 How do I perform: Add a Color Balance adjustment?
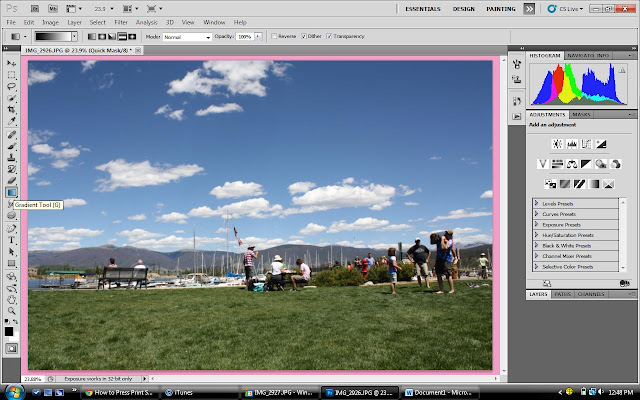click(x=572, y=164)
